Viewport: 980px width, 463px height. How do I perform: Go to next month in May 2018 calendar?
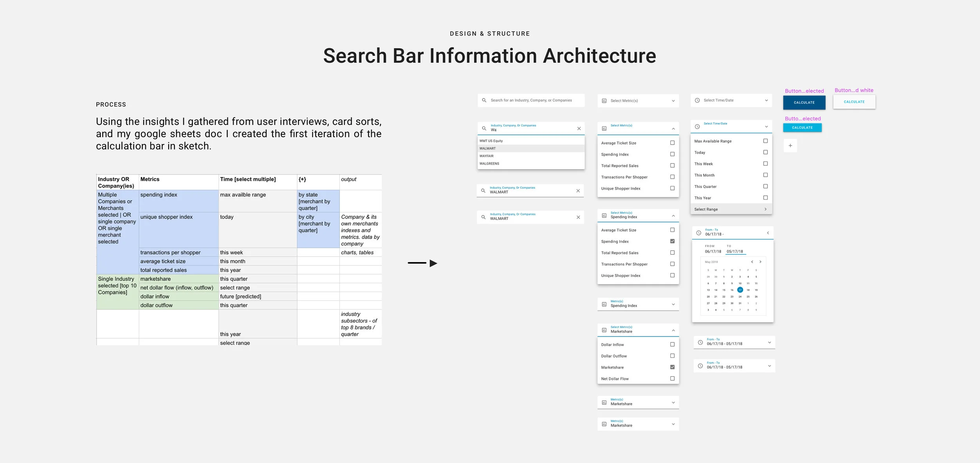760,262
